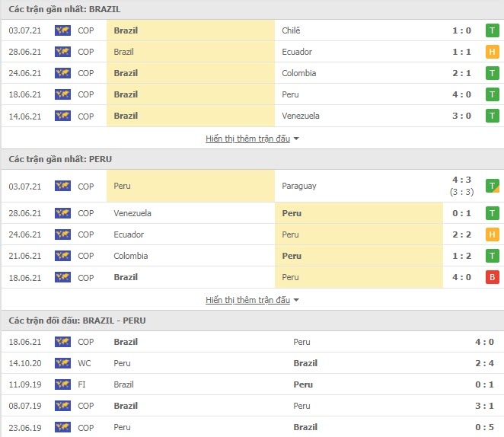Open the Brazil vs Colombia 2:1 match row
Viewport: 504px width, 437px height.
click(252, 73)
